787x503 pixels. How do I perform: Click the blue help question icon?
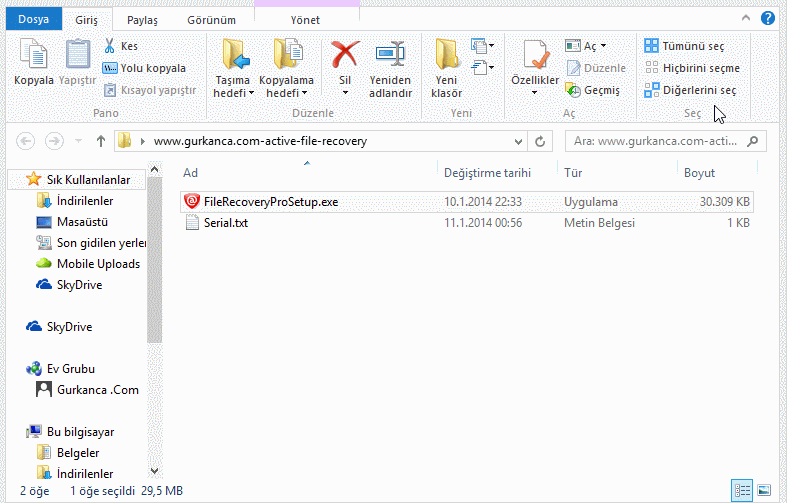(767, 18)
